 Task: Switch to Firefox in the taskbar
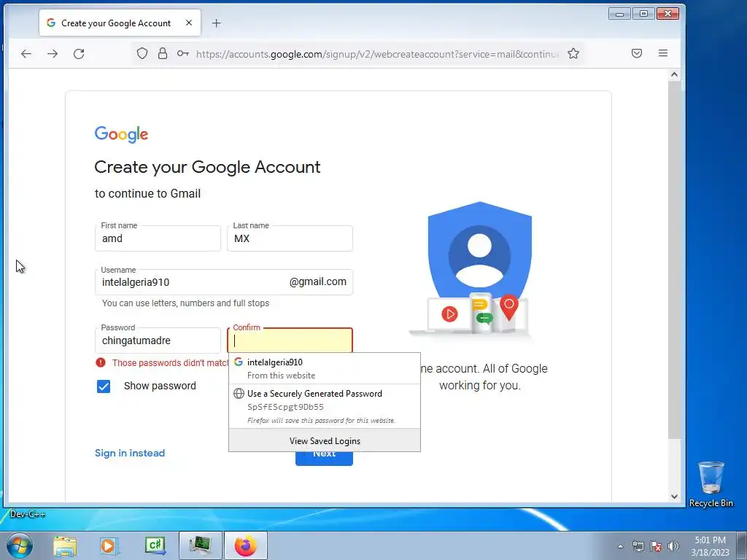pos(246,545)
